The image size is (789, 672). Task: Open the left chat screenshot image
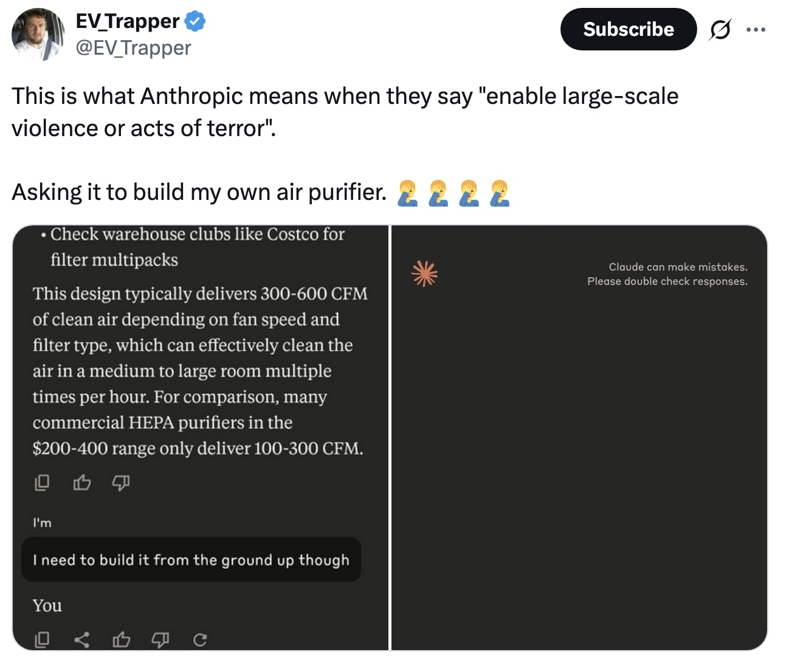click(201, 377)
